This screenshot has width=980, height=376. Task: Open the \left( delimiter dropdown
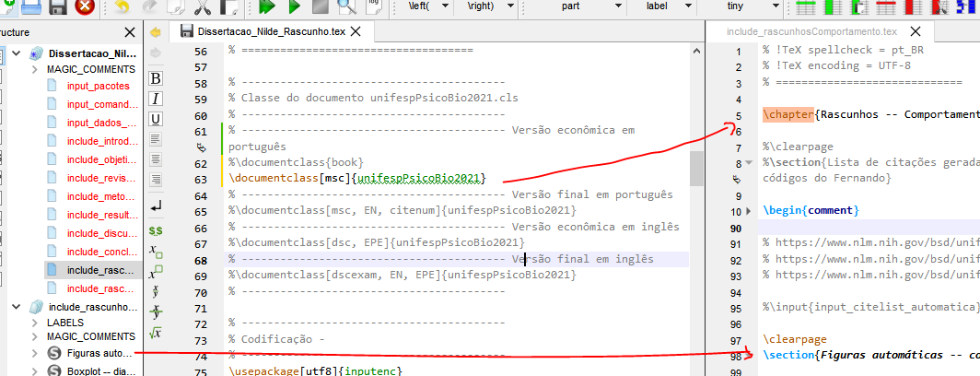[446, 5]
